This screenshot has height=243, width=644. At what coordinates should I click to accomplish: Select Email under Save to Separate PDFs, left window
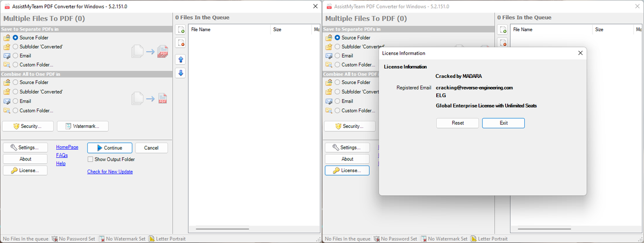pos(16,56)
